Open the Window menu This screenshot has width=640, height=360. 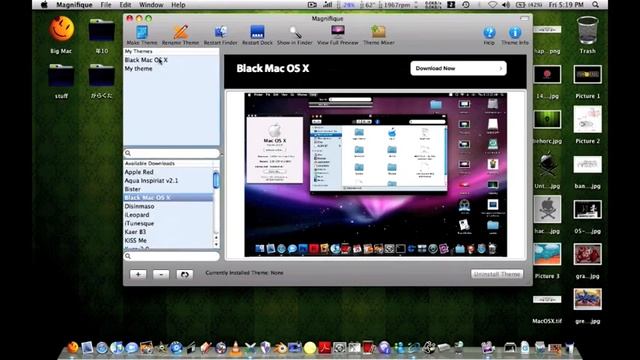coord(151,5)
